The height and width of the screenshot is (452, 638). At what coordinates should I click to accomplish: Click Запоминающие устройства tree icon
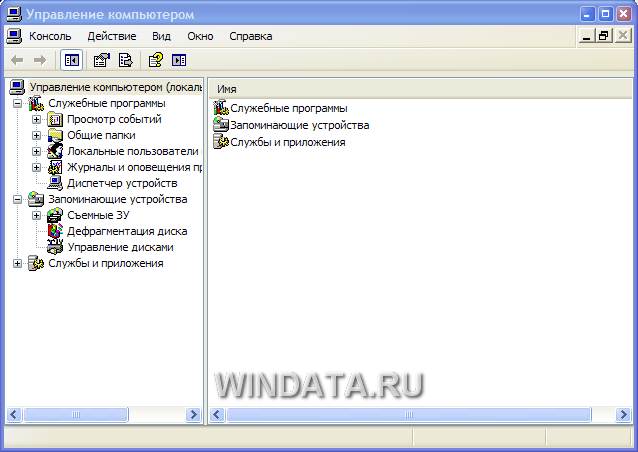pos(36,199)
